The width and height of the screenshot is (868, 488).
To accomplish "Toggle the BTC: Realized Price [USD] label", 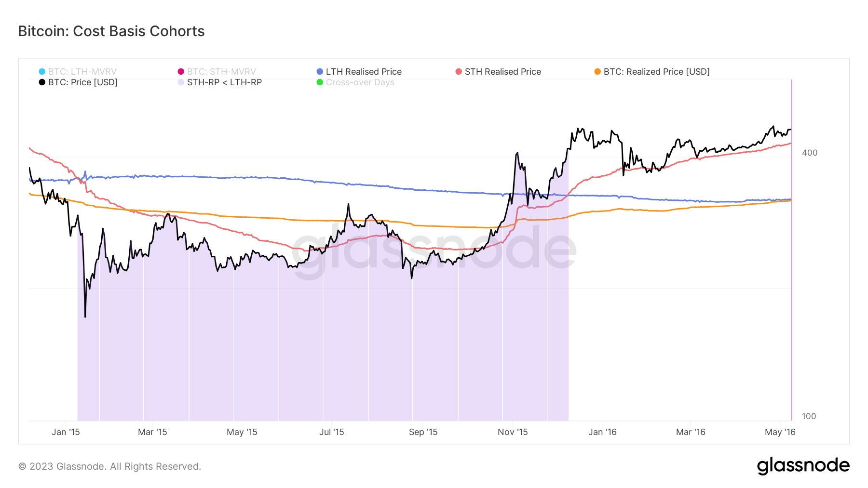I will [656, 72].
